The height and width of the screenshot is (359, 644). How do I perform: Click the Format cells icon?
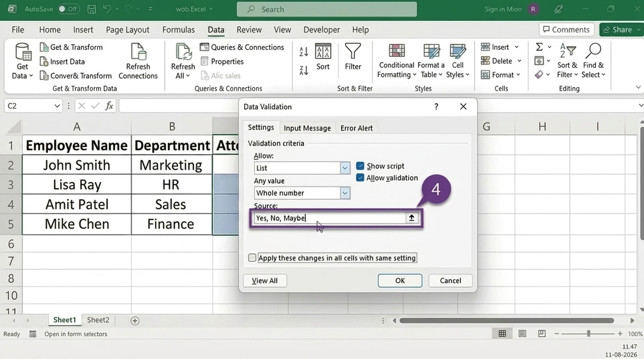485,75
